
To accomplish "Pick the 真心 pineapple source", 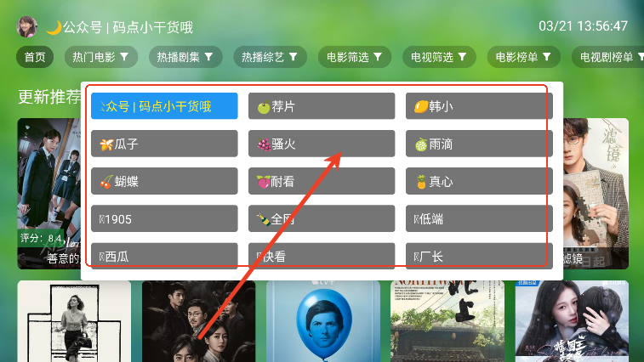I will 479,181.
